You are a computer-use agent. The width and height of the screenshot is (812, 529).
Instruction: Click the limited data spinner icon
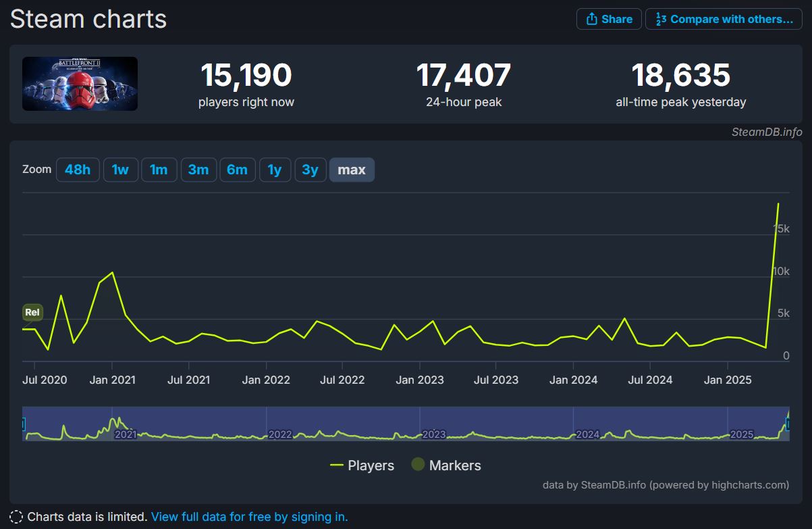16,517
